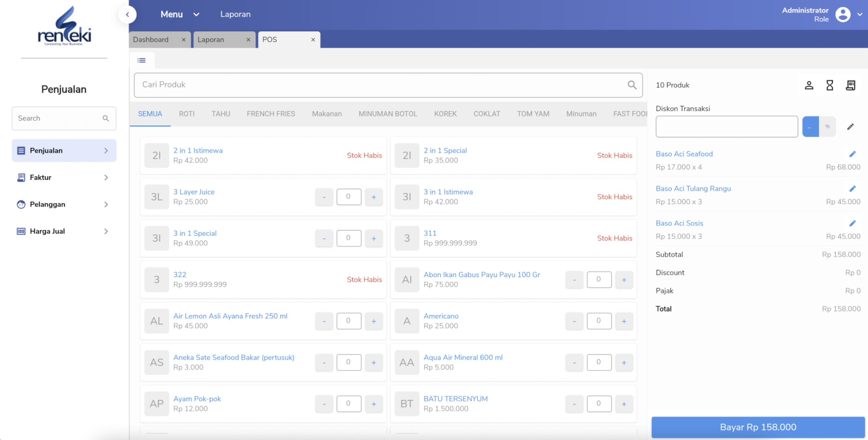Viewport: 868px width, 440px height.
Task: Click the product search magnifier icon
Action: pos(632,85)
